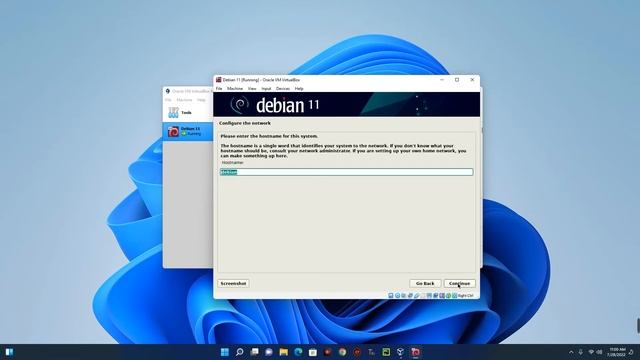Click the audio status icon in VM status bar

403,296
